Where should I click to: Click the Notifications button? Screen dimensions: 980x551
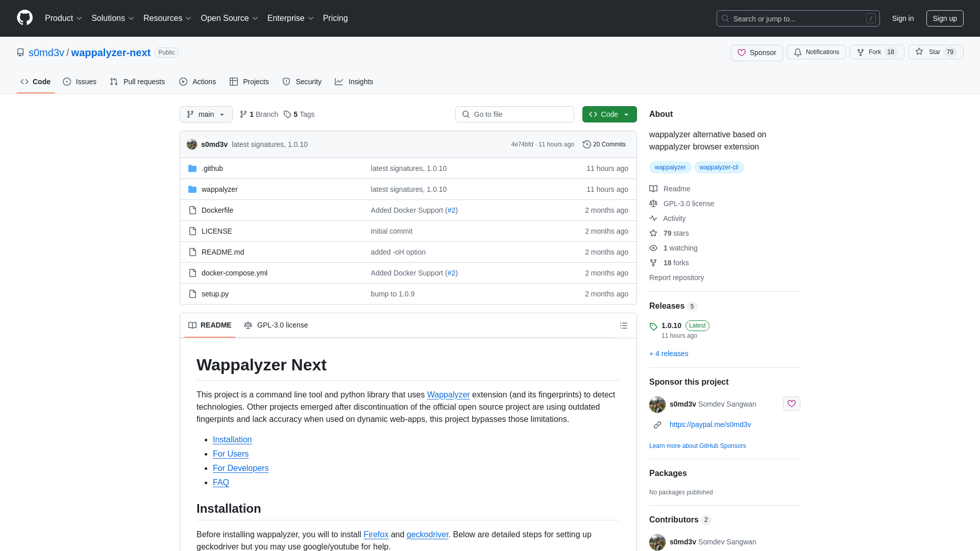coord(816,52)
